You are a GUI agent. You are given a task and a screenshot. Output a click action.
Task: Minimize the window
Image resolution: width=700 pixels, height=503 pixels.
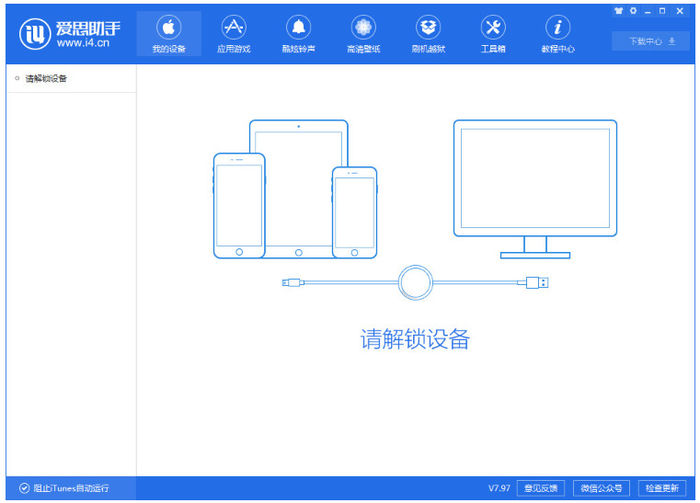647,11
